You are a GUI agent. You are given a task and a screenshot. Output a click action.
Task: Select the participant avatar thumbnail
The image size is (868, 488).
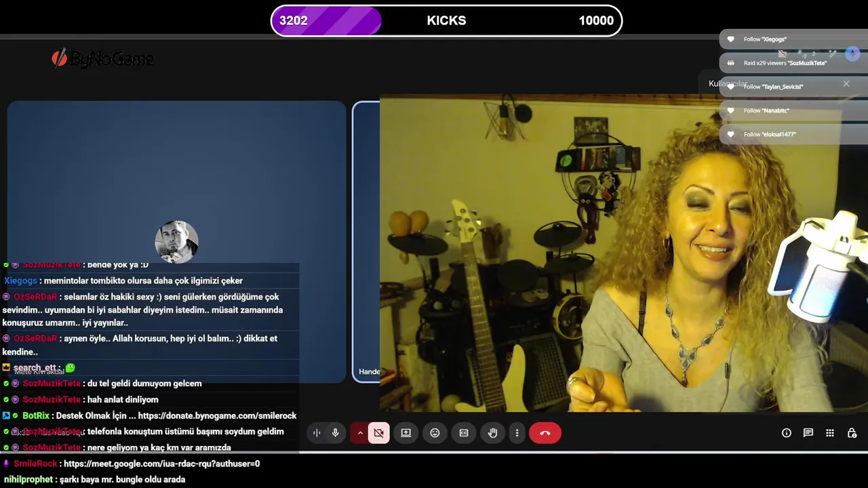point(176,242)
